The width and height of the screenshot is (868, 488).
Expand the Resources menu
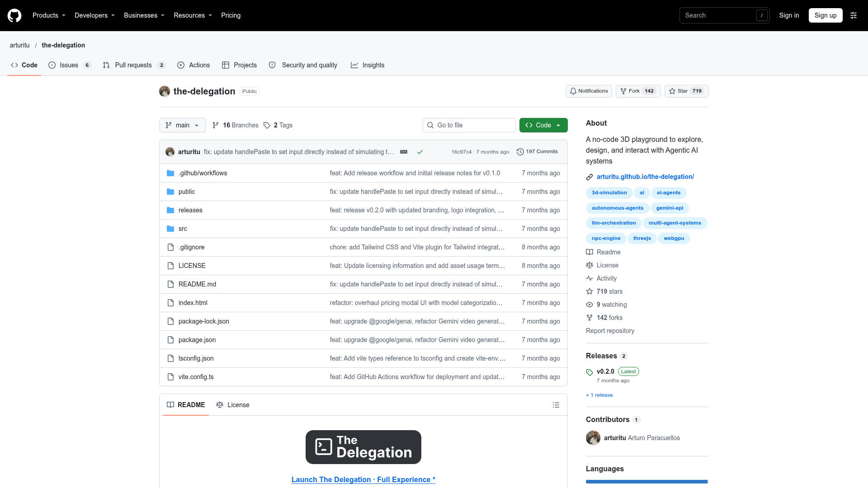[x=193, y=15]
